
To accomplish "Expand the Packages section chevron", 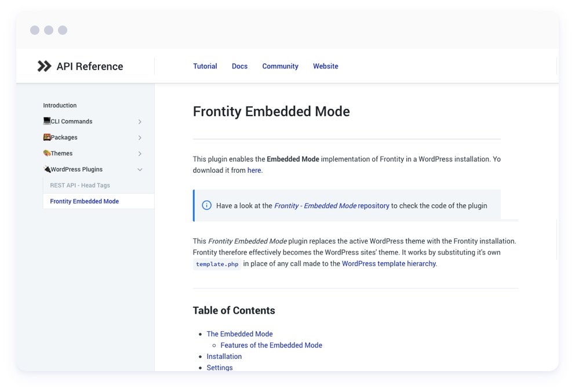I will point(140,137).
